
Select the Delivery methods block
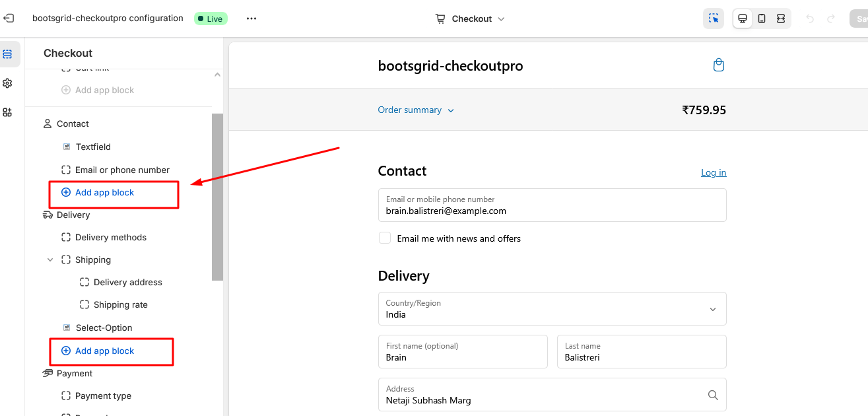coord(111,237)
